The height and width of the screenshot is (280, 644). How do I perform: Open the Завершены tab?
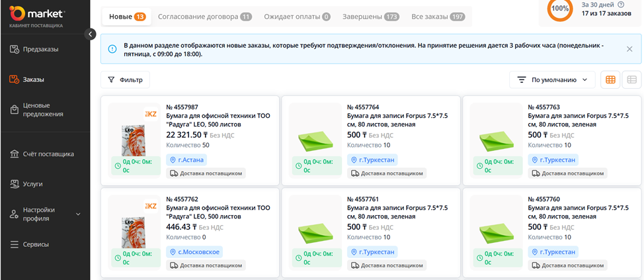(370, 16)
